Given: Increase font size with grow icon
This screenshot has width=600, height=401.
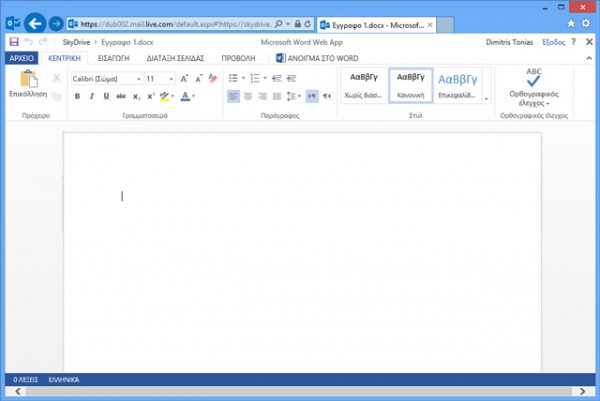Looking at the screenshot, I should pyautogui.click(x=184, y=79).
